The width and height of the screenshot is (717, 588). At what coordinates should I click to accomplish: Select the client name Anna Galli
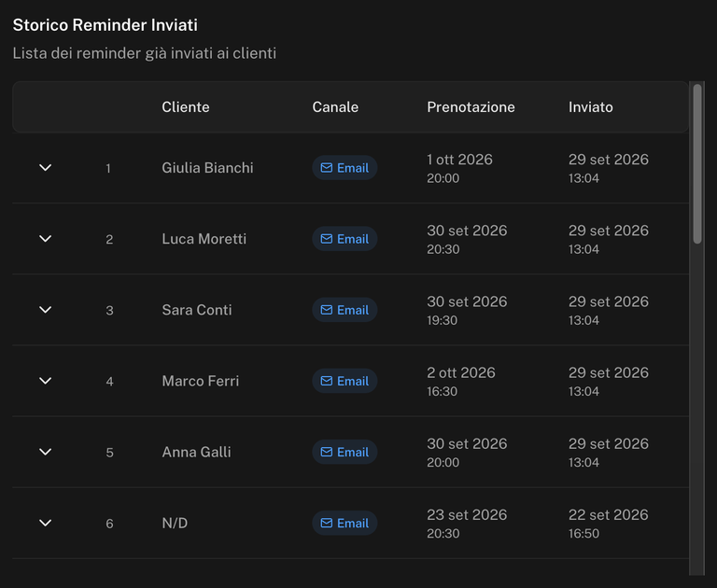pyautogui.click(x=196, y=452)
